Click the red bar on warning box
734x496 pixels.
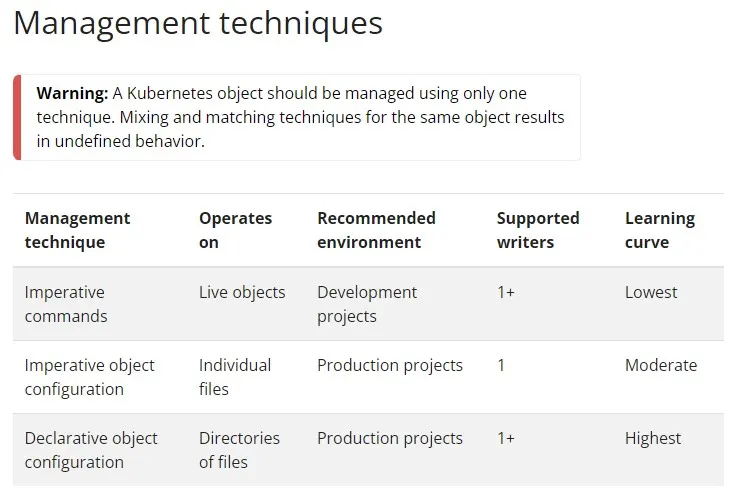click(x=17, y=117)
